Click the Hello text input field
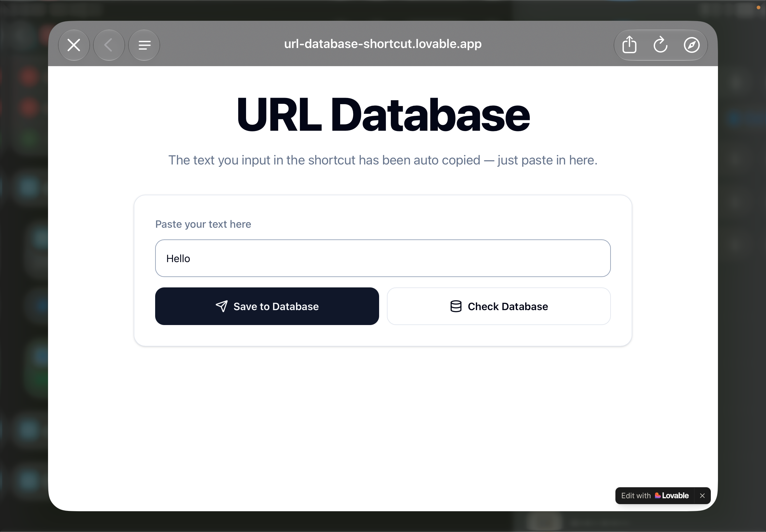Screen dimensions: 766x532 [x=383, y=258]
